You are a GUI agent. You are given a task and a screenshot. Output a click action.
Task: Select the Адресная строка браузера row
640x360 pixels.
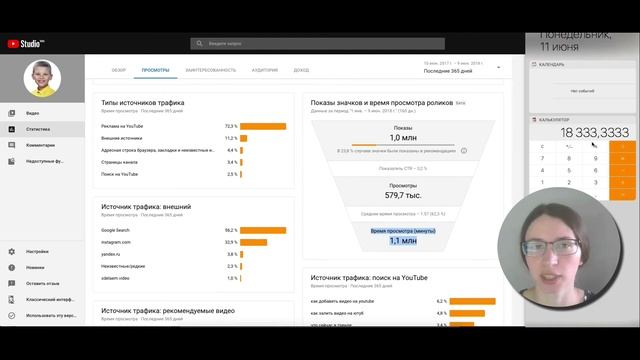tap(193, 150)
